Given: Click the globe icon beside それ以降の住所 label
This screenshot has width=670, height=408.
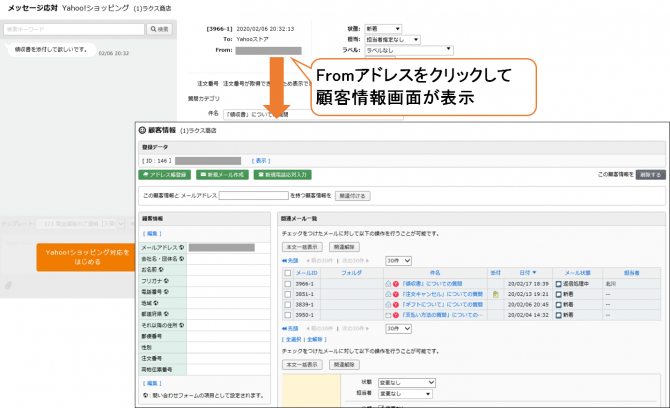Looking at the screenshot, I should [182, 325].
